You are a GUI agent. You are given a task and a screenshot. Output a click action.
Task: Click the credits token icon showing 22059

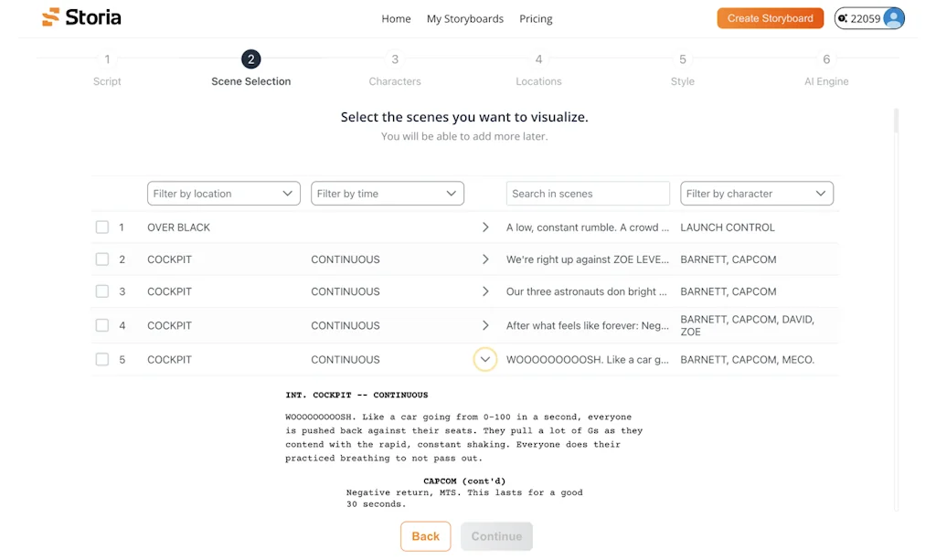click(844, 17)
